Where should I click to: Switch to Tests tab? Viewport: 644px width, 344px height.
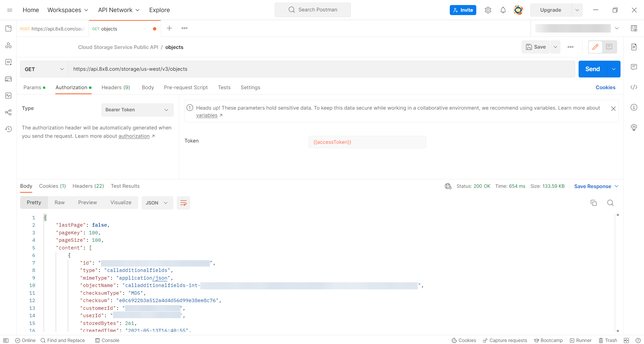coord(224,88)
